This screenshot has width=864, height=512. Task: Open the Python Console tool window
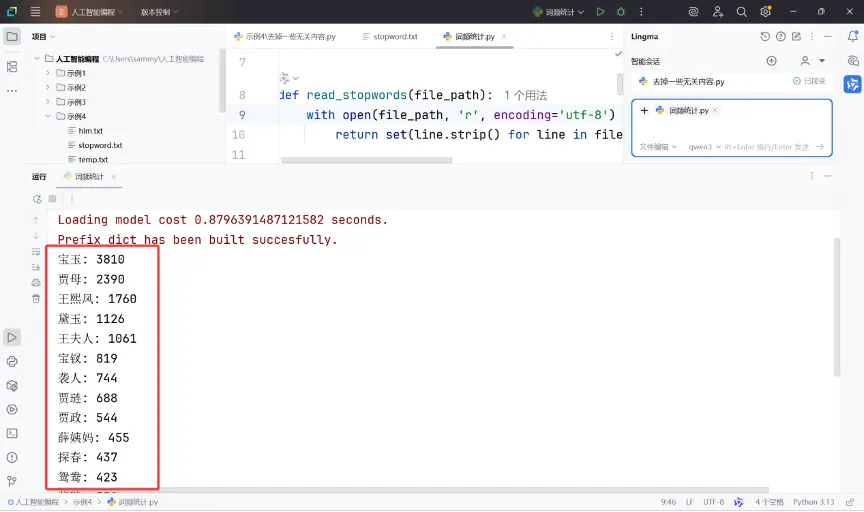point(12,362)
